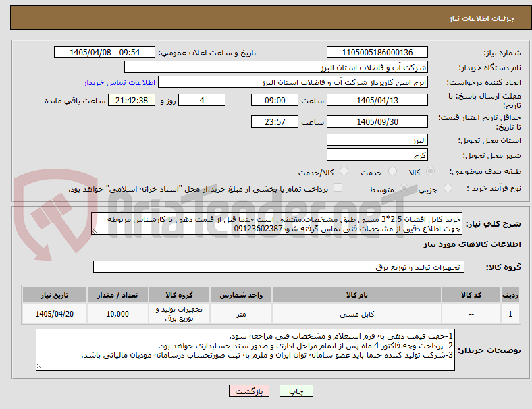This screenshot has height=409, width=532.
Task: Click the گروه کالا field تجهیزات تولید
Action: (279, 267)
